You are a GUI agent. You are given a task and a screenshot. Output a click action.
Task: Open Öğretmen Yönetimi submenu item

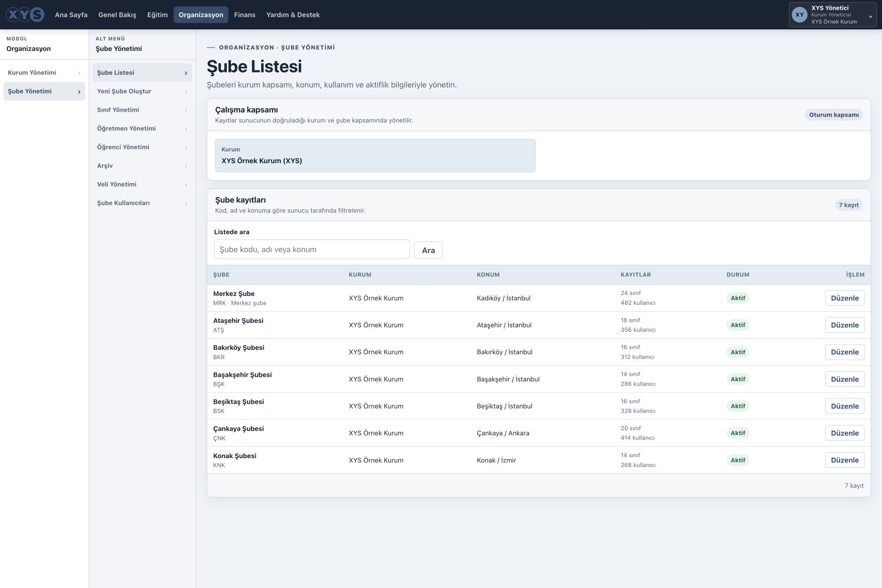click(142, 128)
